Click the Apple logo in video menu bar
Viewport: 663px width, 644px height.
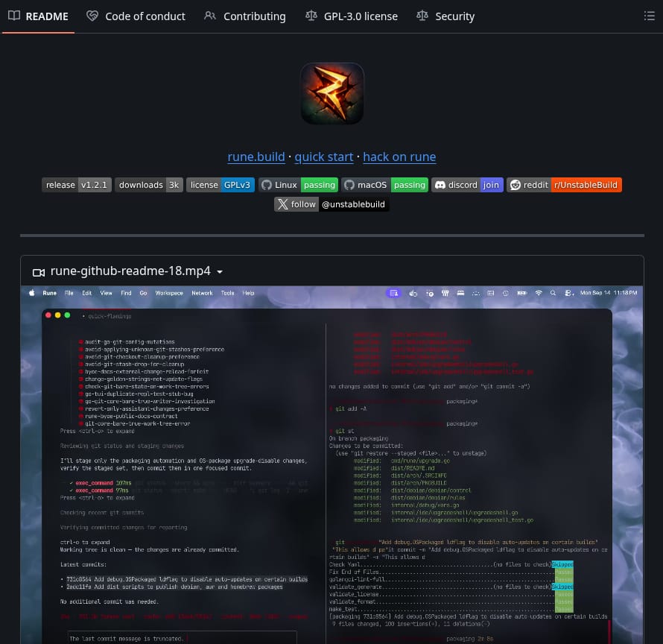click(x=32, y=293)
